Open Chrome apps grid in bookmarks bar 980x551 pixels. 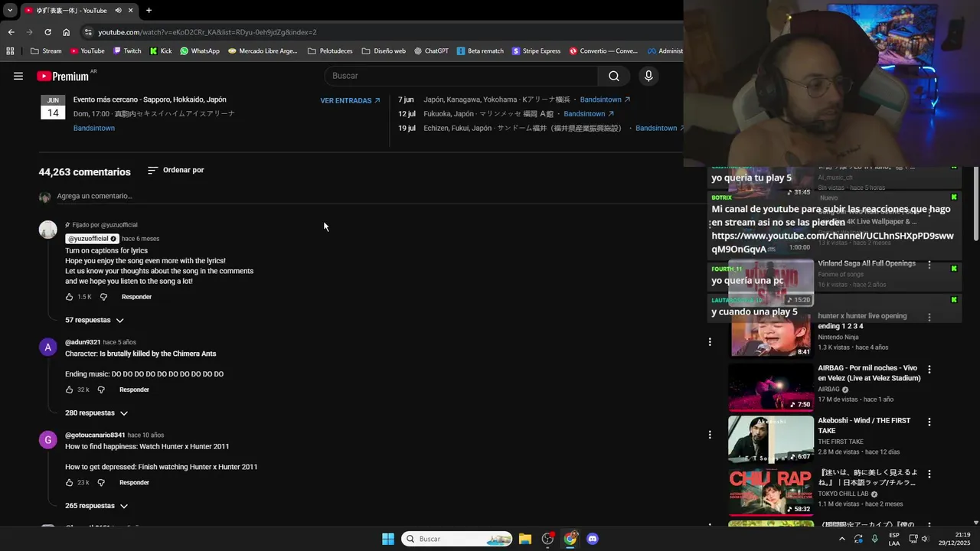pos(10,51)
